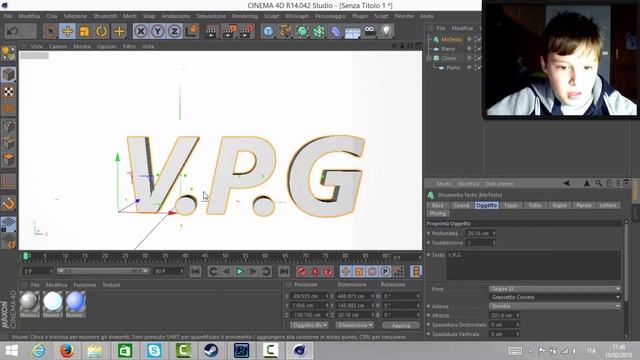This screenshot has width=640, height=360.
Task: Open the Rendering menu
Action: pyautogui.click(x=245, y=16)
